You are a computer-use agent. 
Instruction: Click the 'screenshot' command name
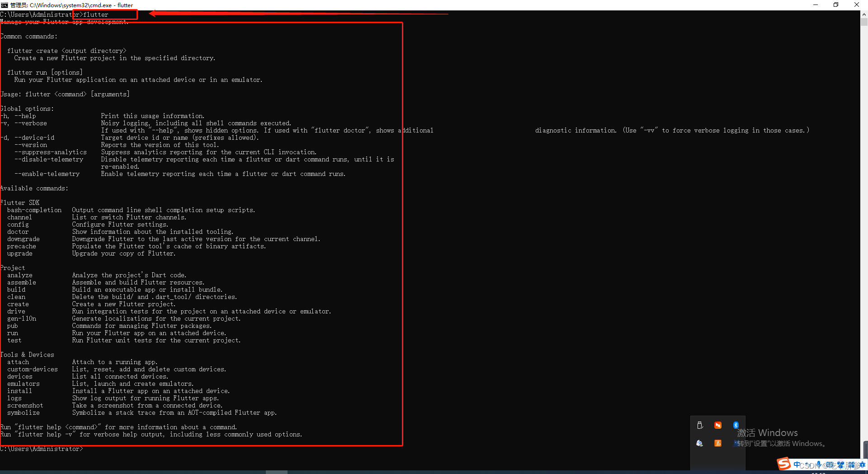[25, 405]
